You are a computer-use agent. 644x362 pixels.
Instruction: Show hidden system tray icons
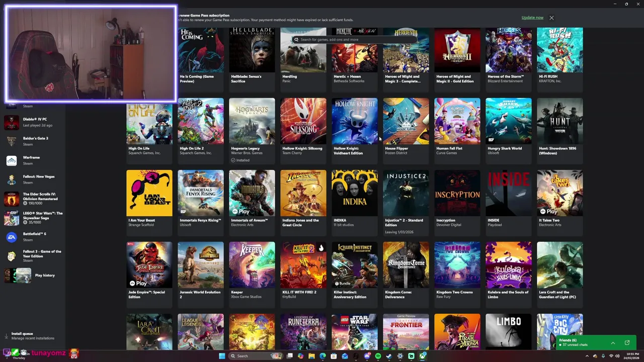point(587,356)
